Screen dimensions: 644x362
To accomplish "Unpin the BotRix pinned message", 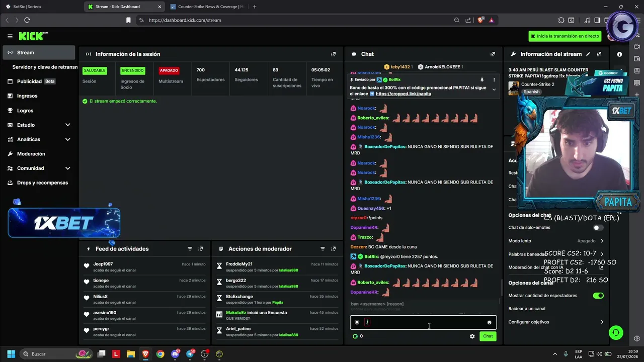I will pos(482,79).
